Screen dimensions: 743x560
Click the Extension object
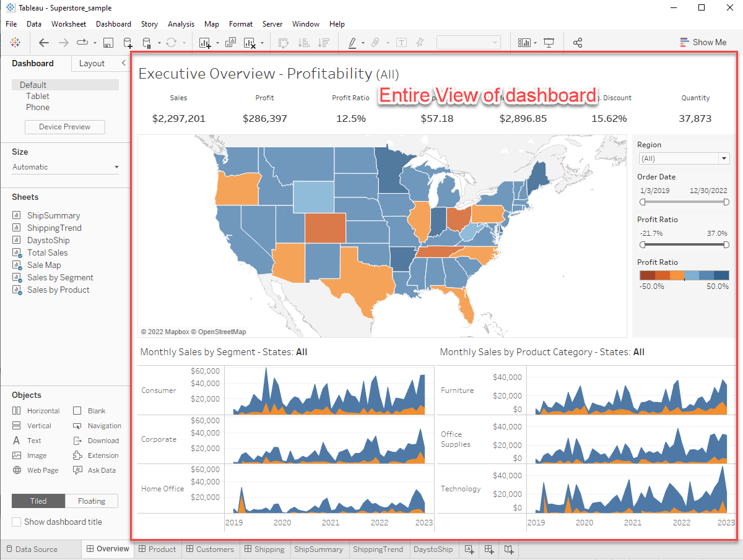[96, 455]
